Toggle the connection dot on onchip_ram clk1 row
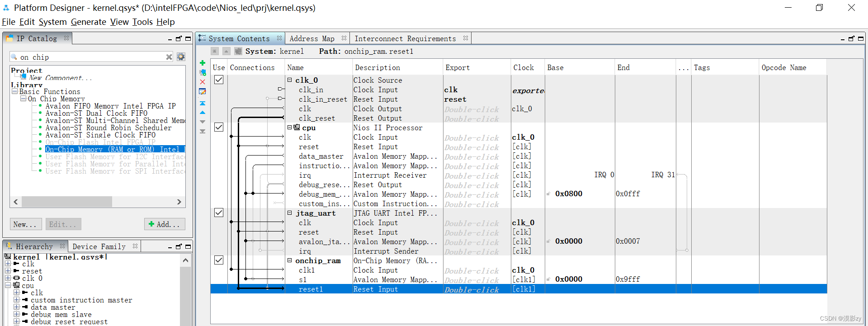The width and height of the screenshot is (868, 326). [x=231, y=269]
